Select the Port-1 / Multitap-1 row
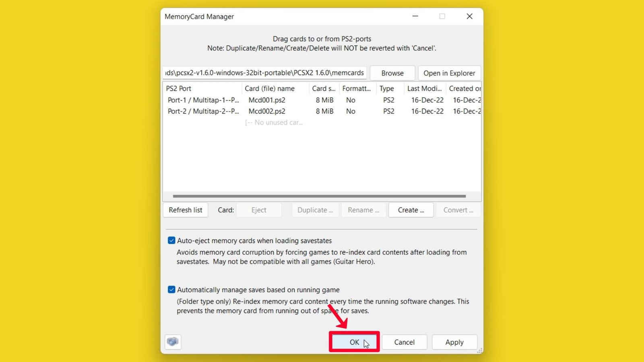The height and width of the screenshot is (362, 644). click(x=322, y=100)
